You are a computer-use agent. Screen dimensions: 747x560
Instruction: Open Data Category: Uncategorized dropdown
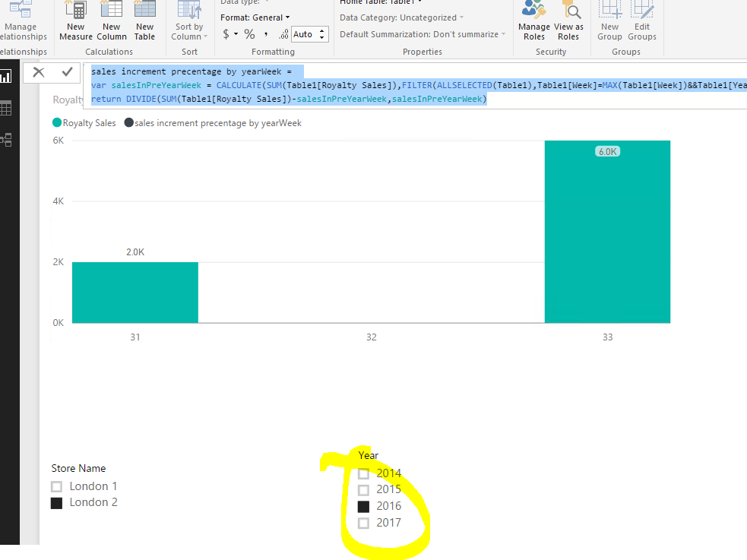(x=401, y=17)
